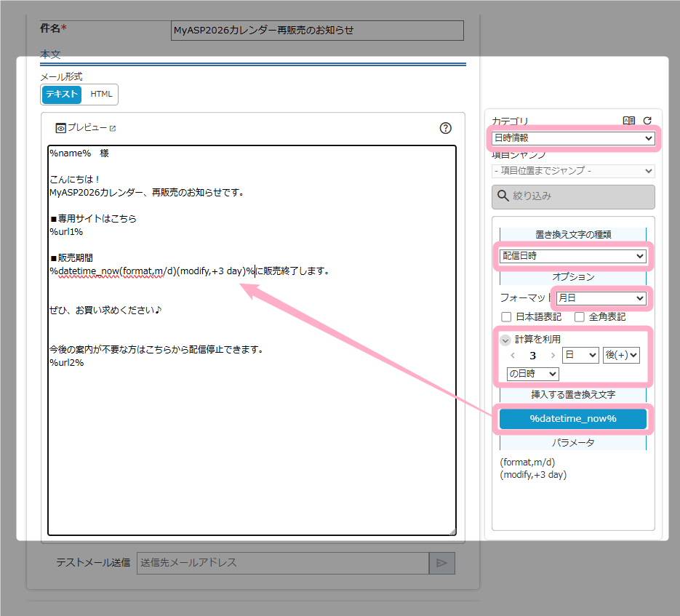Click the 絞り込み search filter field
Screen dimensions: 680x616
pos(573,196)
